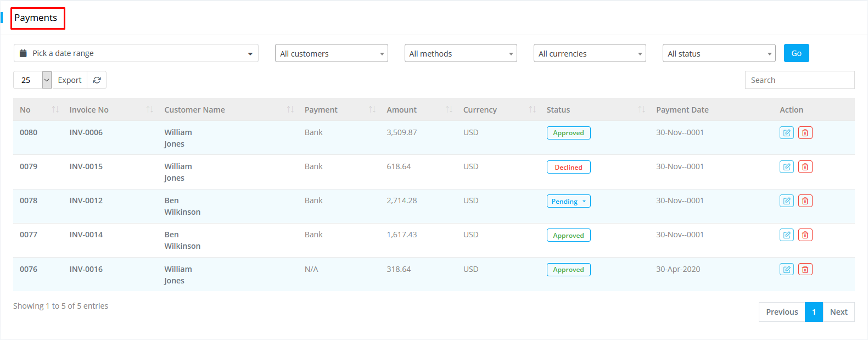Open Pending status dropdown on payment 0078

tap(568, 202)
